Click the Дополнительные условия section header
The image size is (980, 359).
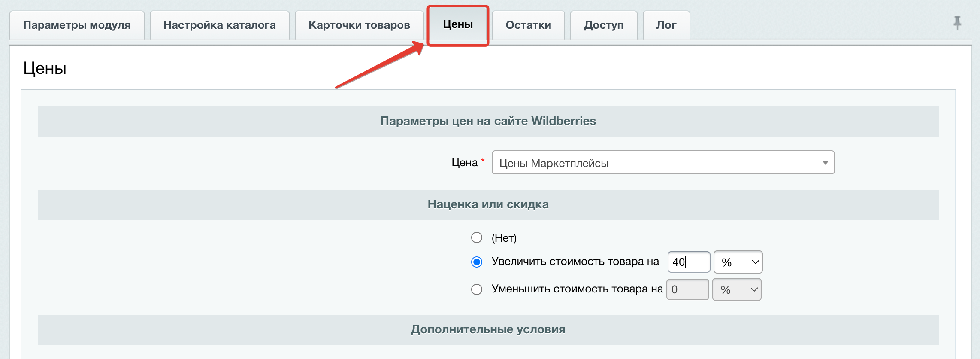tap(488, 329)
